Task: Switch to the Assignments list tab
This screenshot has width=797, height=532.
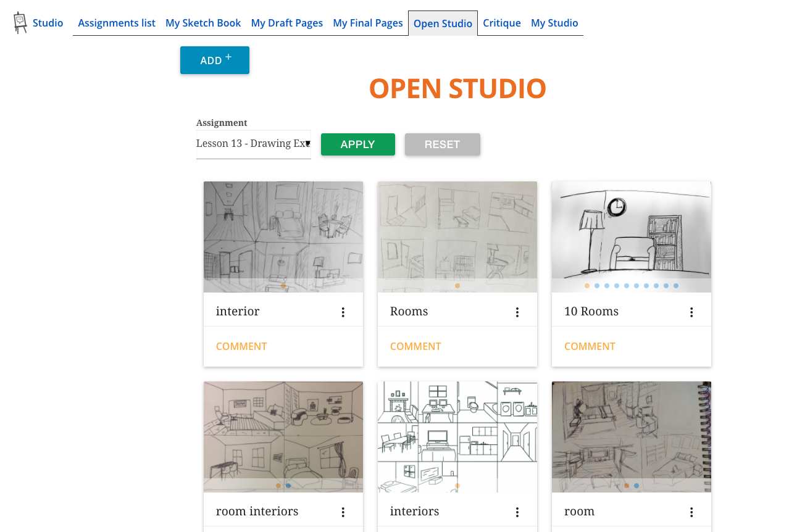Action: pos(117,23)
